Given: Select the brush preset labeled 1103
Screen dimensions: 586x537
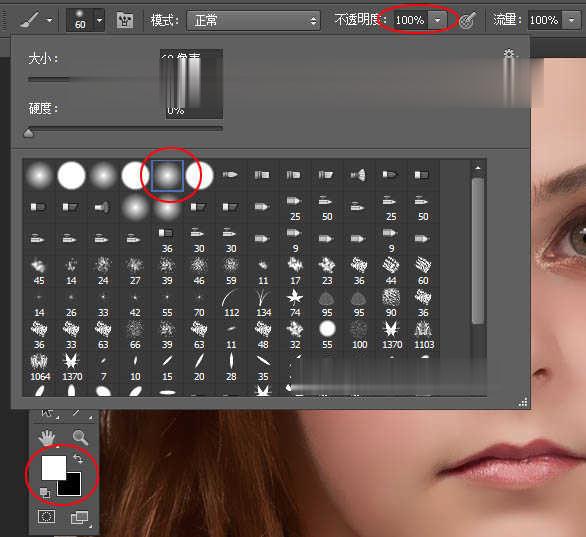Looking at the screenshot, I should 423,335.
